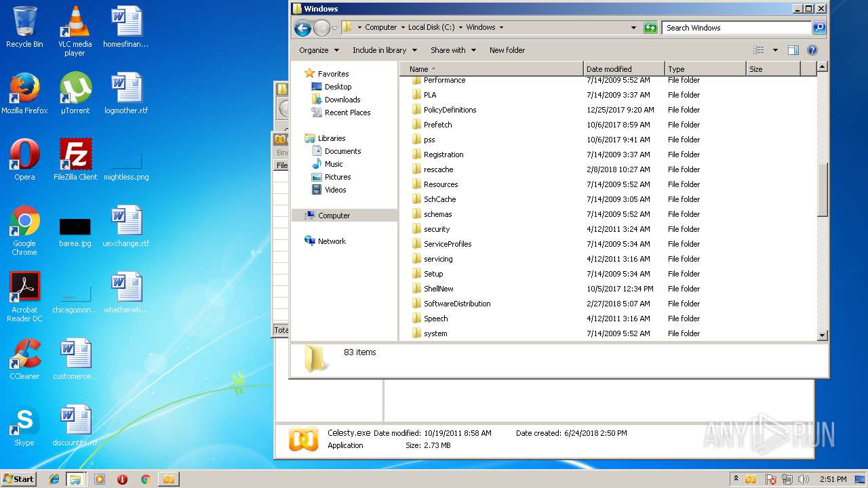Click the New folder button
The height and width of the screenshot is (488, 868).
point(507,50)
